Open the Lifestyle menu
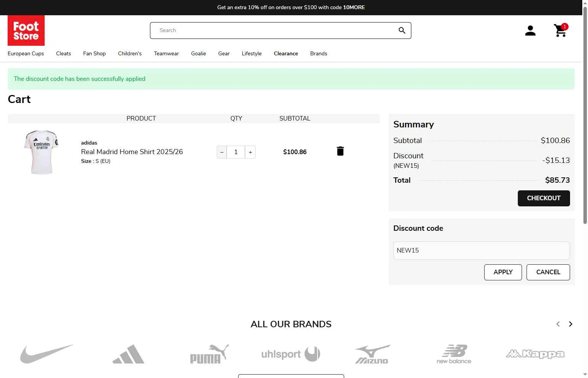 [251, 53]
